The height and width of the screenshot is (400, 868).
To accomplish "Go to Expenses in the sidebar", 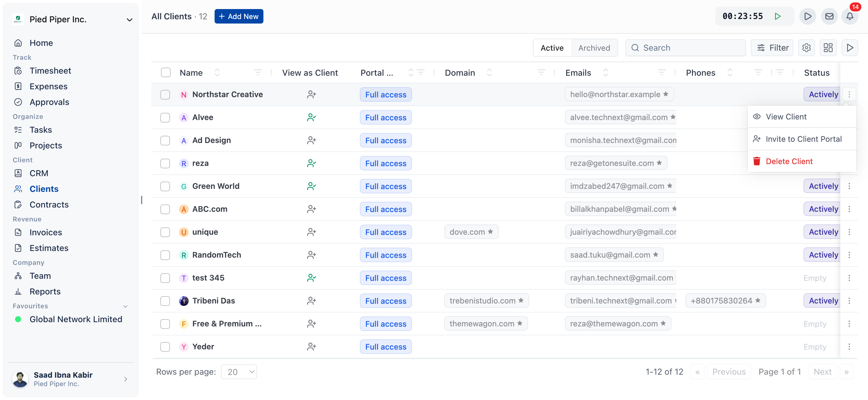I will 49,86.
